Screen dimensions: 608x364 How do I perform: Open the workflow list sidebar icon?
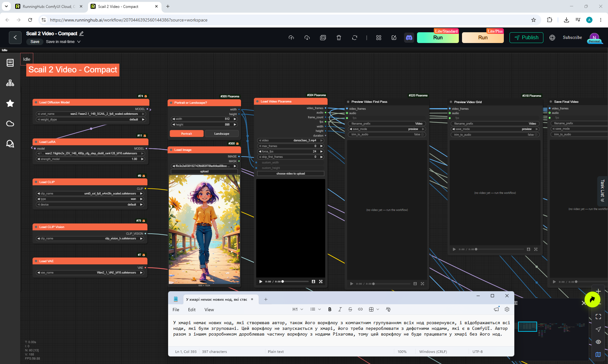(10, 63)
